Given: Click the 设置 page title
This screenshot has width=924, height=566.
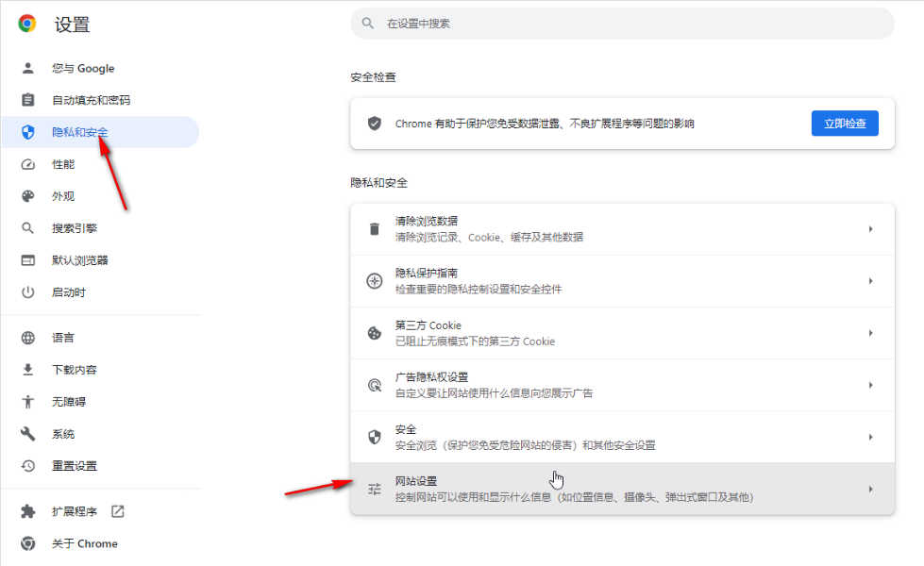Looking at the screenshot, I should tap(72, 25).
